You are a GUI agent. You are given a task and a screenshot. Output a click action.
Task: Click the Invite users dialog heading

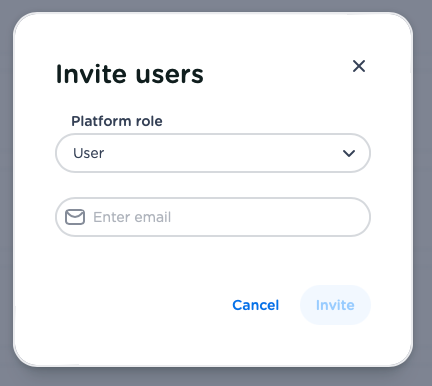(130, 74)
